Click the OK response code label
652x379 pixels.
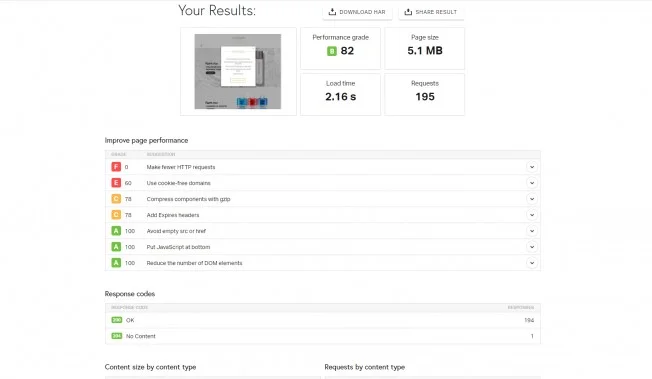130,320
